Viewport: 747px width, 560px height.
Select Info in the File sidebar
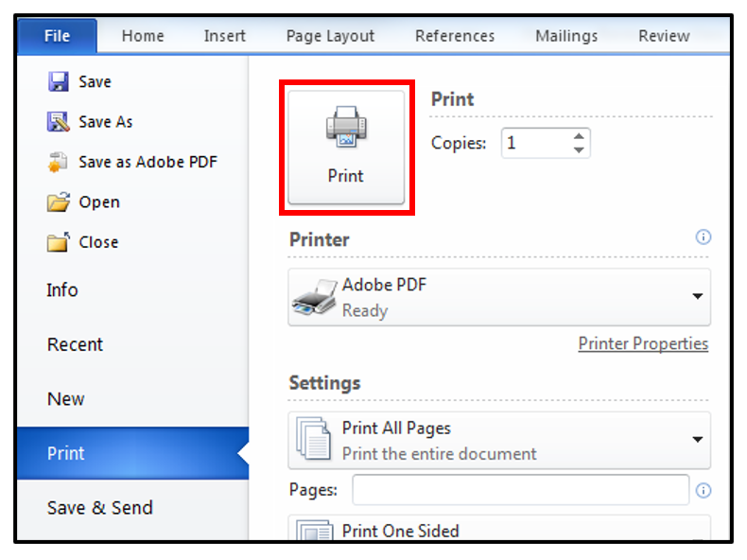(x=62, y=290)
